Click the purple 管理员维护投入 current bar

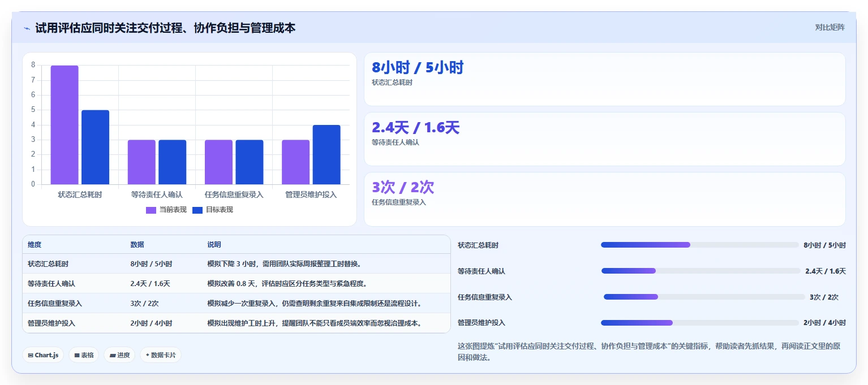coord(295,162)
